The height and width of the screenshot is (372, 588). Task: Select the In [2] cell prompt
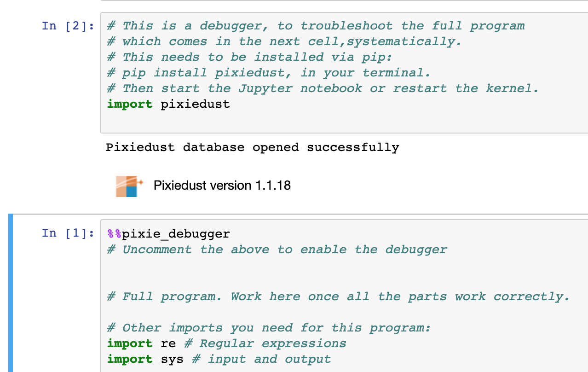pos(68,26)
